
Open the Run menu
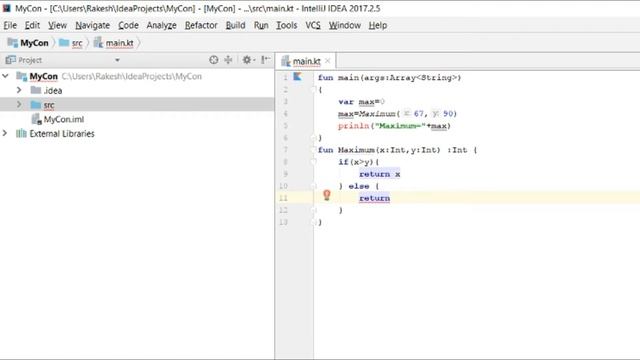pos(261,25)
